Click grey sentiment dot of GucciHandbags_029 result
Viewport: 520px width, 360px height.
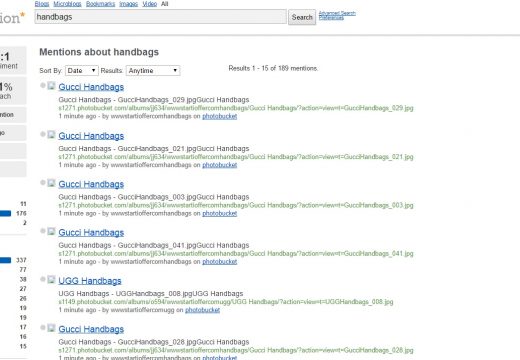pos(43,85)
